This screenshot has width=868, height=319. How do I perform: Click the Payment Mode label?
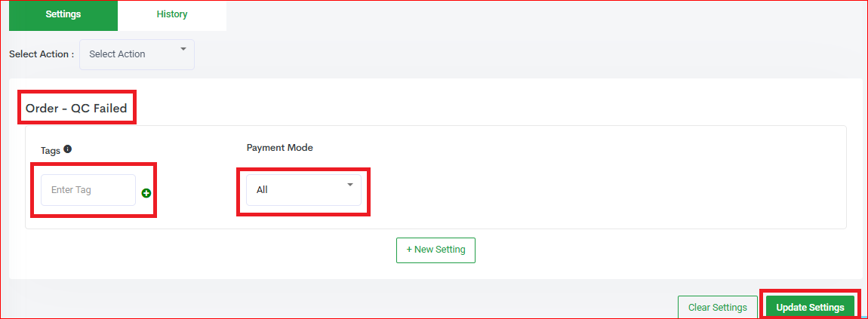[x=279, y=148]
